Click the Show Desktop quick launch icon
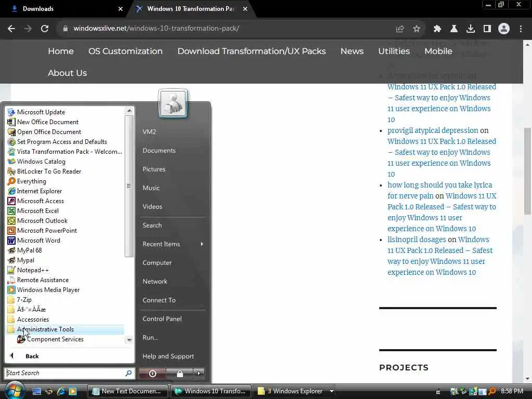Image resolution: width=532 pixels, height=399 pixels. point(37,391)
